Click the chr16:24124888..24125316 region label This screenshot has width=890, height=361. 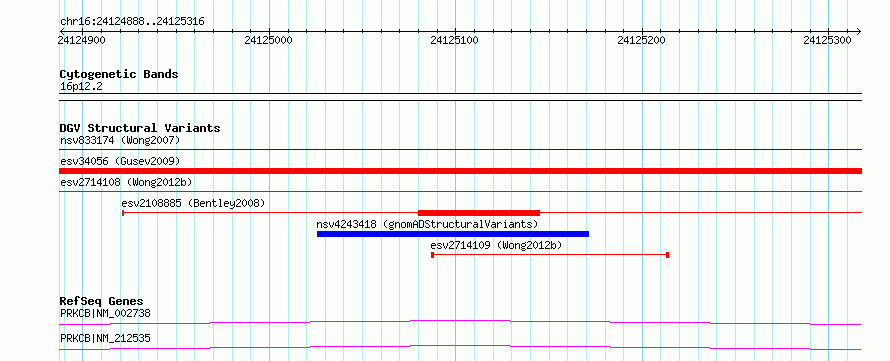tap(132, 22)
